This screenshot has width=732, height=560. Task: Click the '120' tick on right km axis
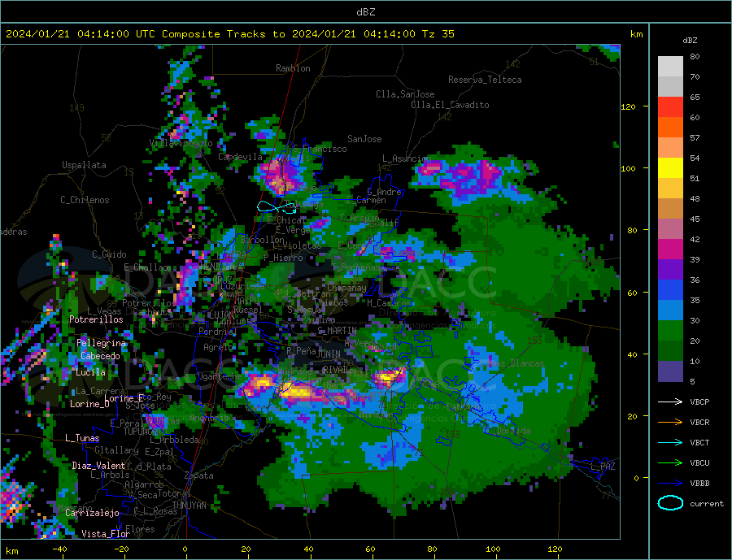(628, 106)
